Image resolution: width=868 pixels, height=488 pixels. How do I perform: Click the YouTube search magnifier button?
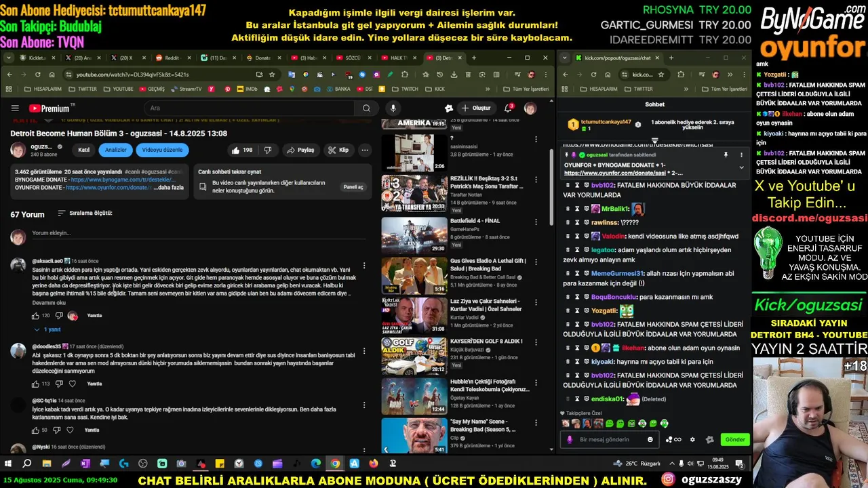pos(366,108)
